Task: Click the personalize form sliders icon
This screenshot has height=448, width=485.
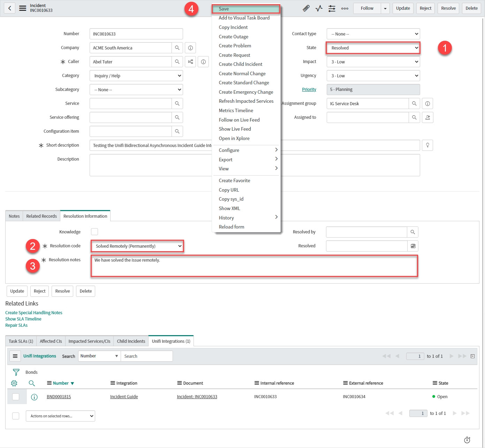Action: (x=332, y=8)
